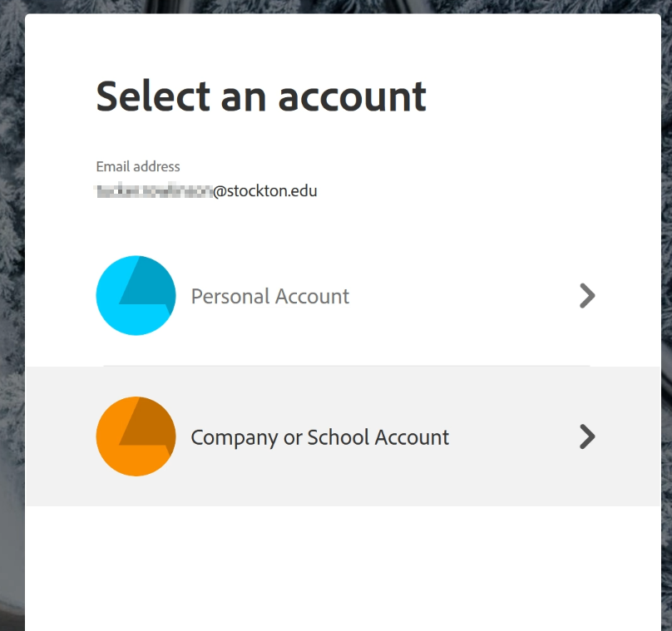Click the divider line between the account options
Image resolution: width=672 pixels, height=631 pixels.
(347, 366)
